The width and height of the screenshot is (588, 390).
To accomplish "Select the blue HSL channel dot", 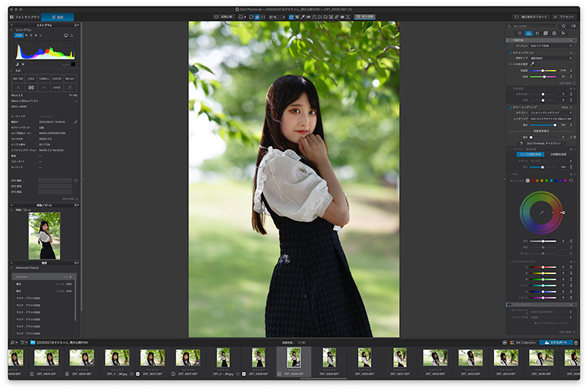I will pos(556,181).
